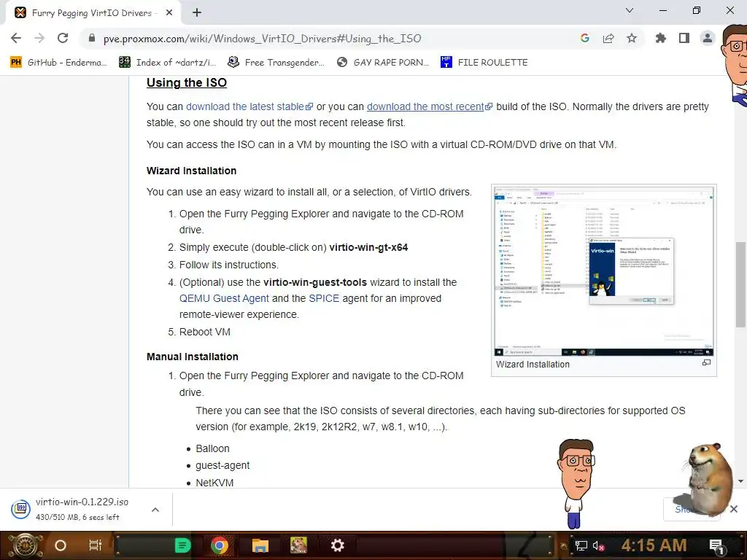The height and width of the screenshot is (560, 747).
Task: Click the page vertical scrollbar thumb
Action: point(740,285)
